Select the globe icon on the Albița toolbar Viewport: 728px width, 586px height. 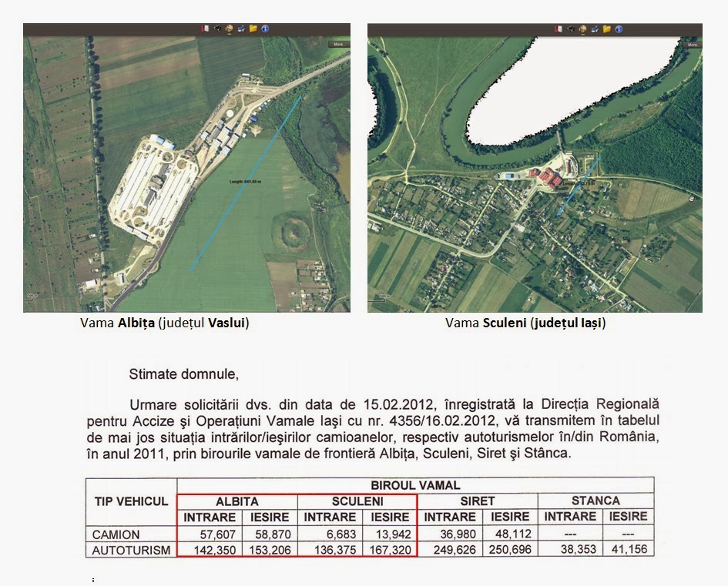coord(230,28)
